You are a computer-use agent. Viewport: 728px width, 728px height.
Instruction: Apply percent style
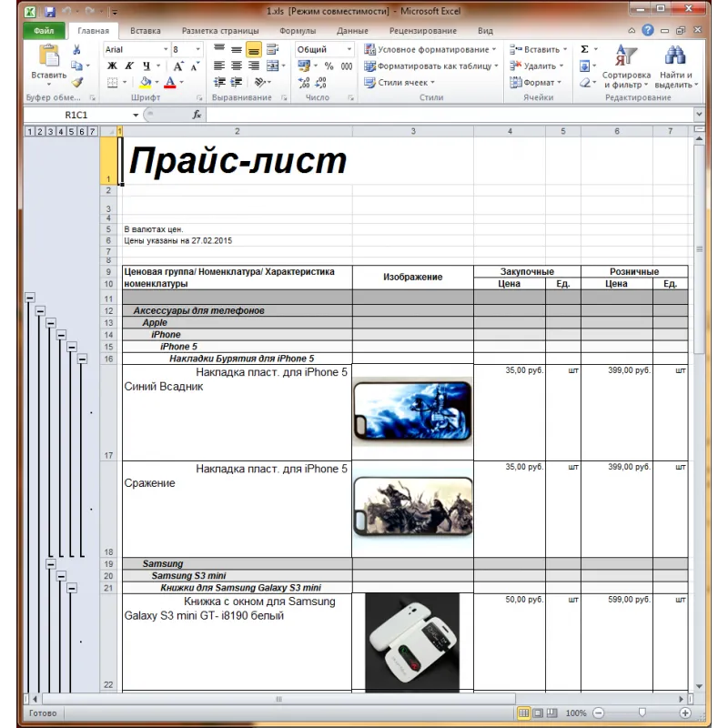(x=329, y=66)
